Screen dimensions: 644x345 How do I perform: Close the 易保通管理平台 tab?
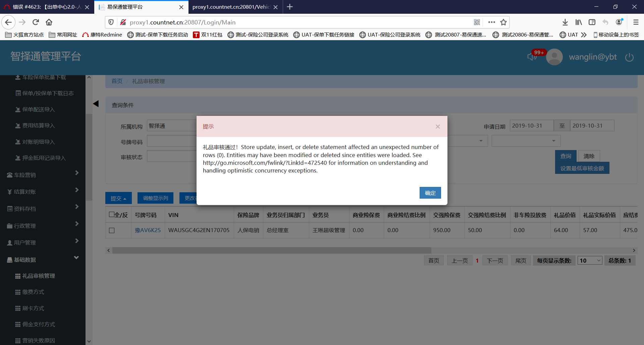[x=181, y=7]
